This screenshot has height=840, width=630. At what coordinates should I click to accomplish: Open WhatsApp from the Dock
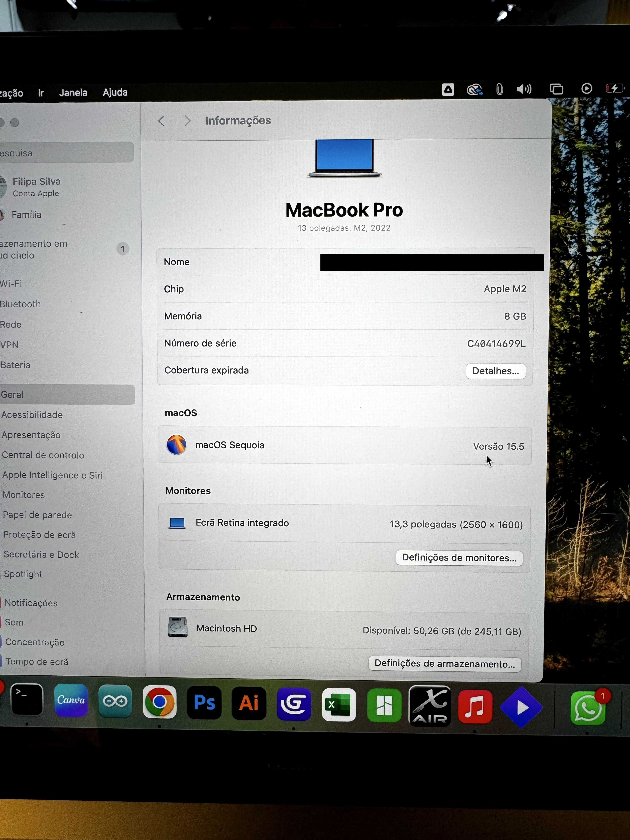588,708
